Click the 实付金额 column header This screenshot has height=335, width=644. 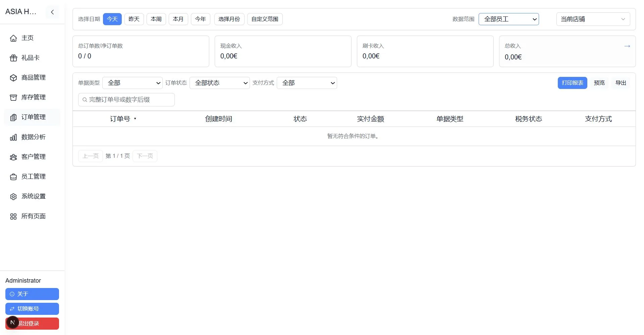click(371, 119)
